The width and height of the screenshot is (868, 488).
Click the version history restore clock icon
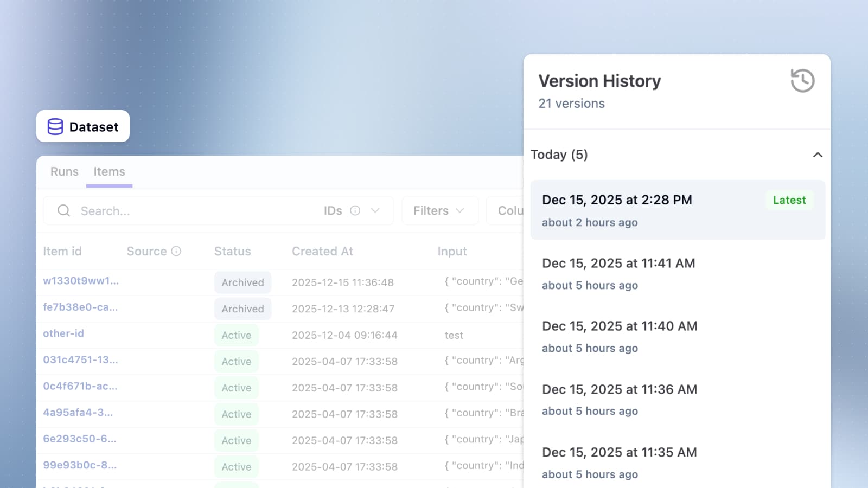802,80
